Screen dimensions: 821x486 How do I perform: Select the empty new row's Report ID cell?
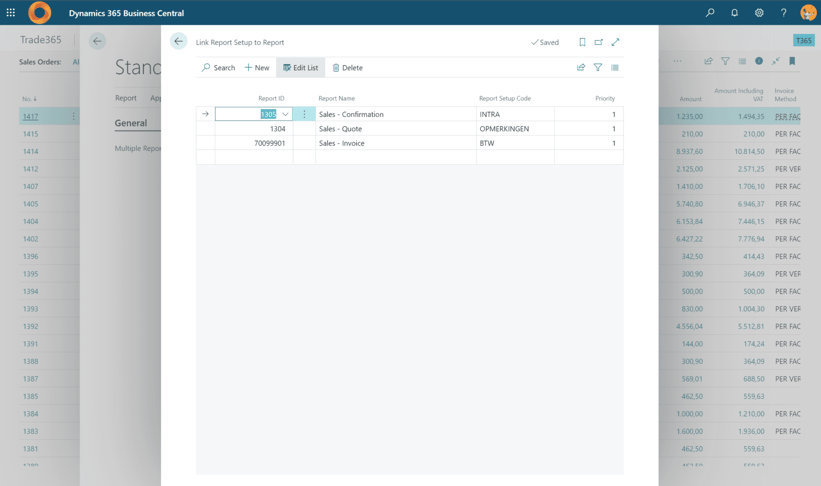coord(254,157)
